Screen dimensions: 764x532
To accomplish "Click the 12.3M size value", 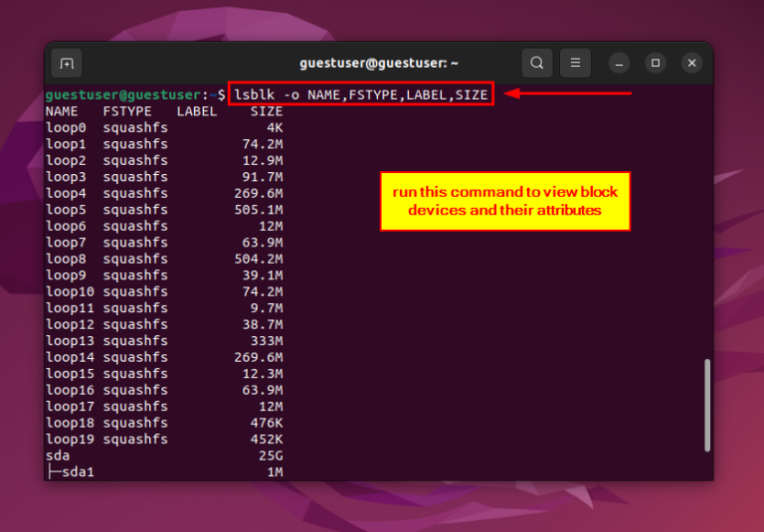I will (263, 374).
